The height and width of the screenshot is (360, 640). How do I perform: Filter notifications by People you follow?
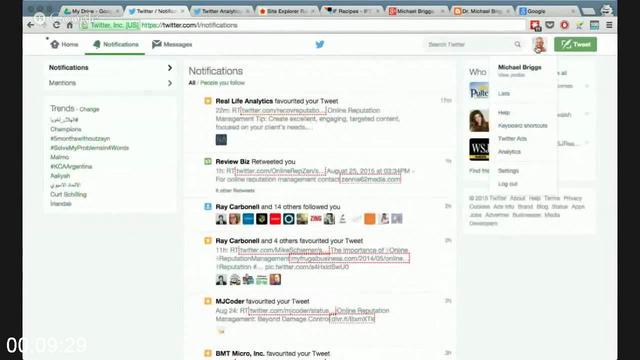point(222,83)
